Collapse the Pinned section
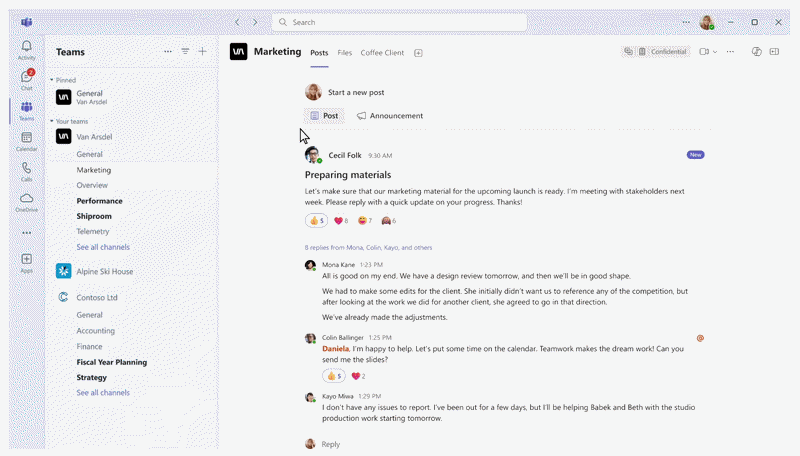The height and width of the screenshot is (456, 800). [x=52, y=80]
